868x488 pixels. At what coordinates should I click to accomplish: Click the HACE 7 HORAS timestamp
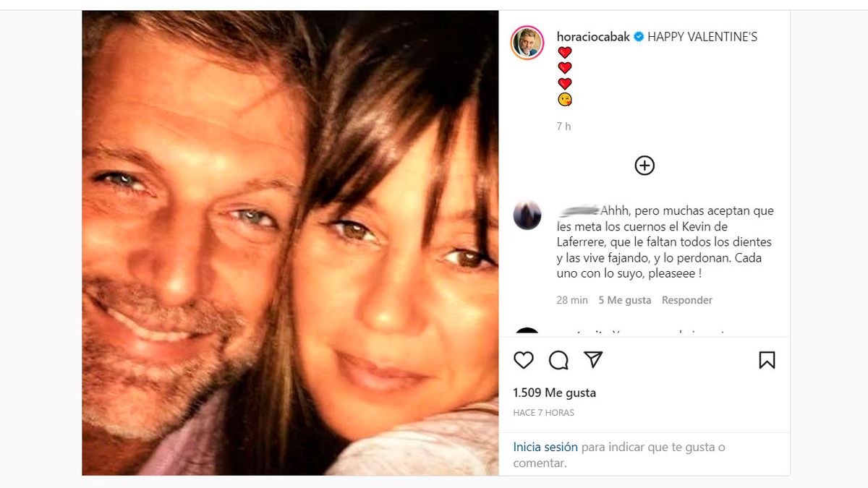543,413
